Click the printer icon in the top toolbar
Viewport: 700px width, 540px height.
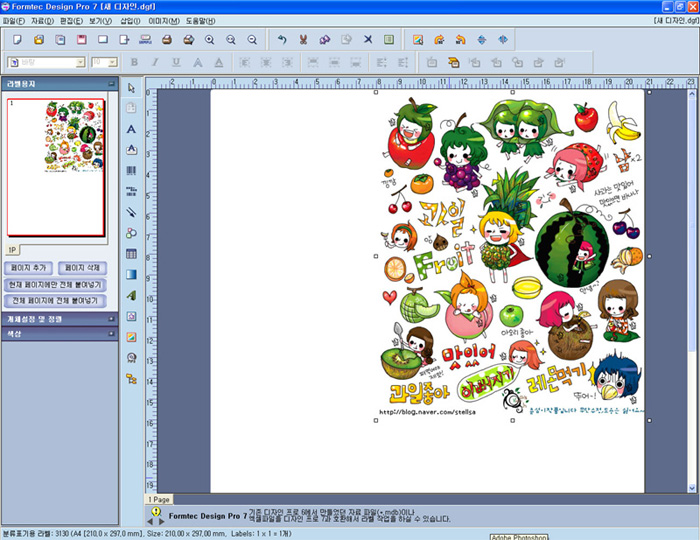point(167,40)
